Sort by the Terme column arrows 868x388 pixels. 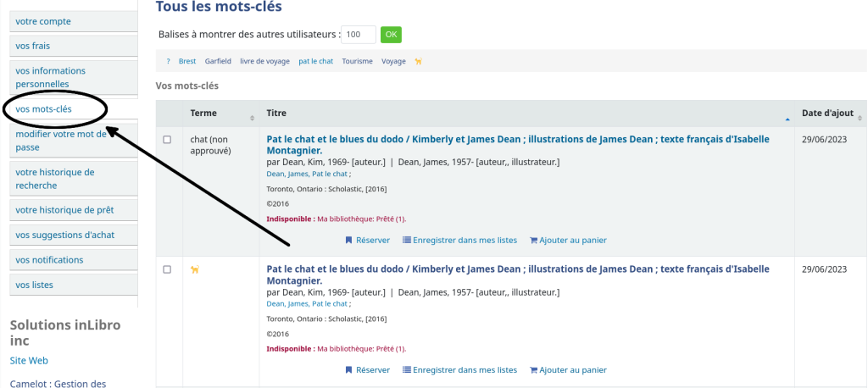pos(252,118)
